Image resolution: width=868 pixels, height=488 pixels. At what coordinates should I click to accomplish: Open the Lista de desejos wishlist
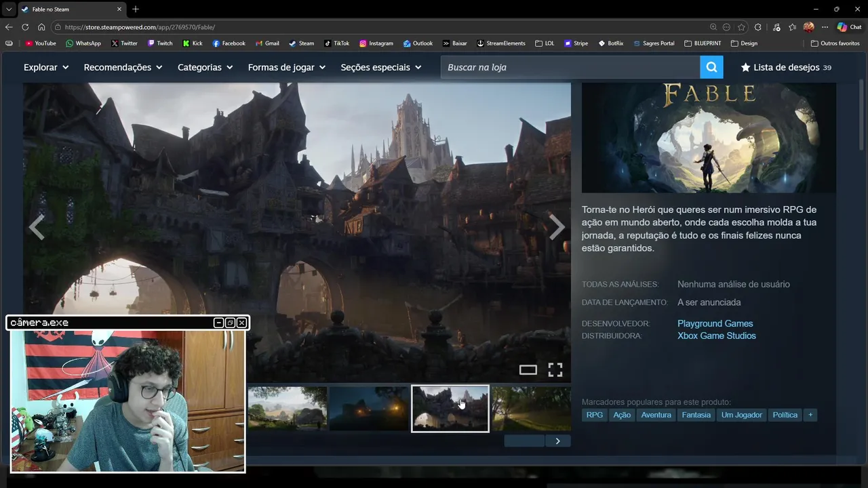click(786, 67)
